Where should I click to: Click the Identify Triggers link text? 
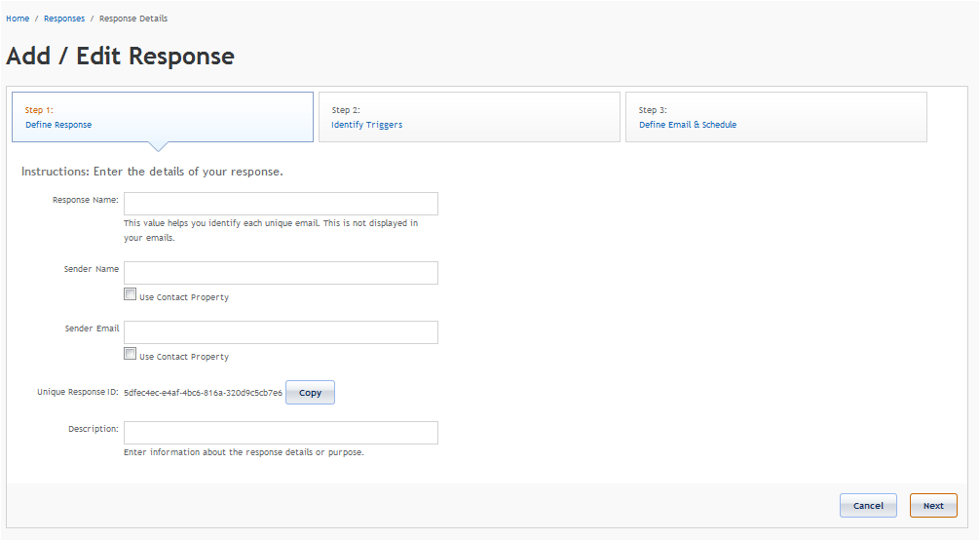(367, 125)
